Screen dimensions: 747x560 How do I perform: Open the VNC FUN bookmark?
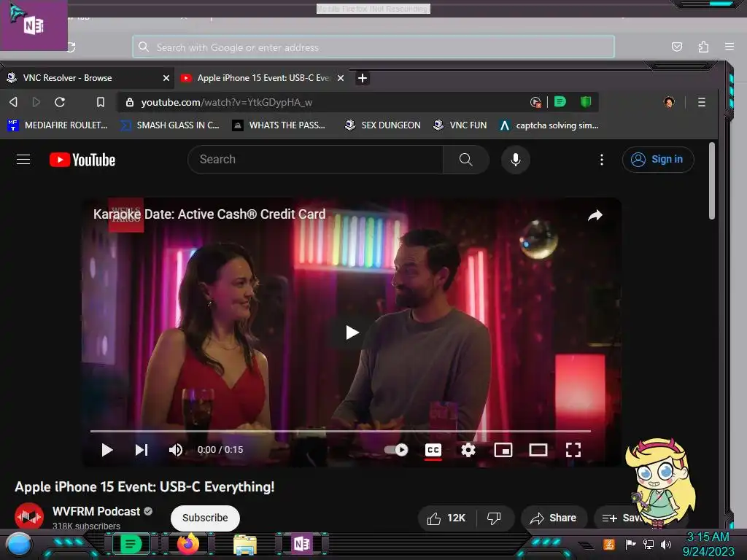pos(460,125)
